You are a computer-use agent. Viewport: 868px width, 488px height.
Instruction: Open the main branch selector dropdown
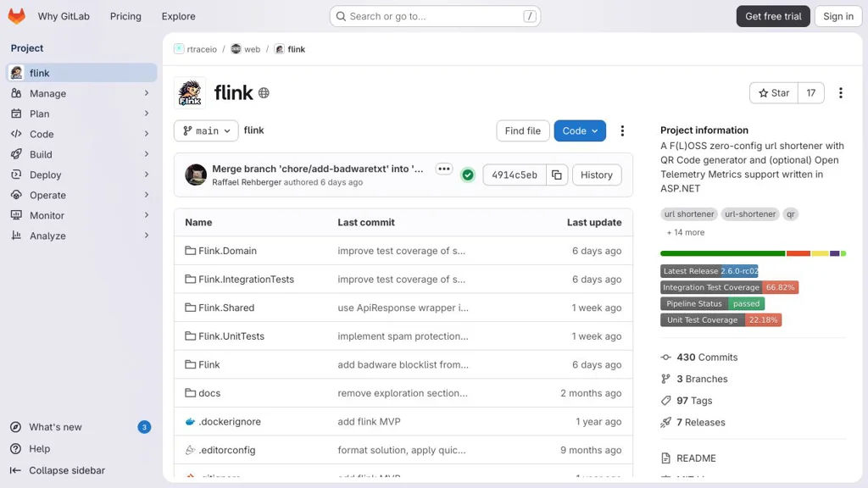(x=206, y=130)
